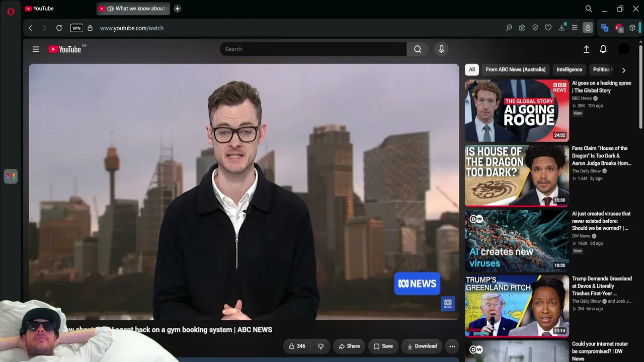644x362 pixels.
Task: View site security lock info
Action: pyautogui.click(x=90, y=28)
